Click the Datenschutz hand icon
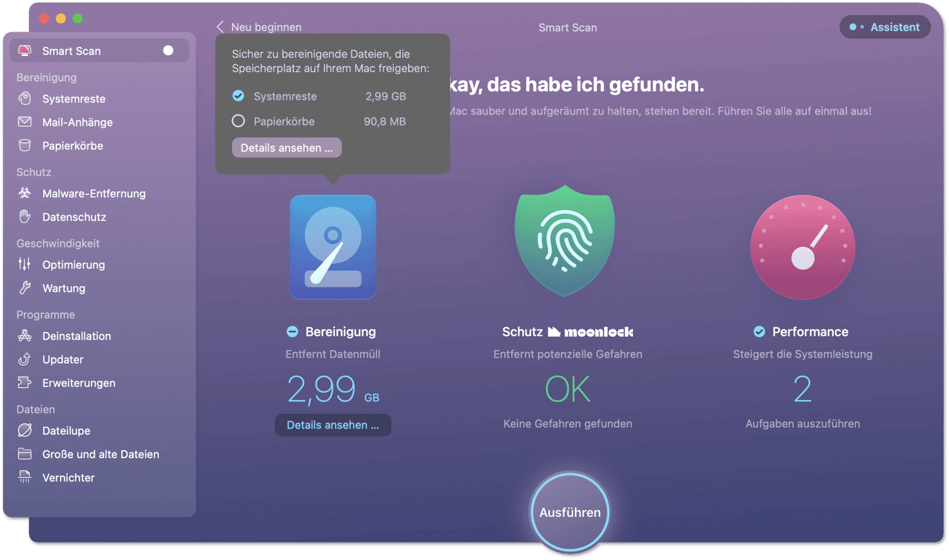Screen dimensions: 949x560 (24, 217)
